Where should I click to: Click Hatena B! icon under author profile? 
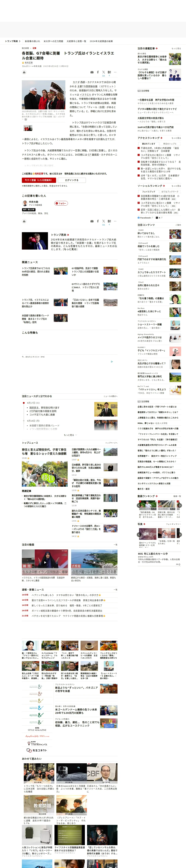109,221
